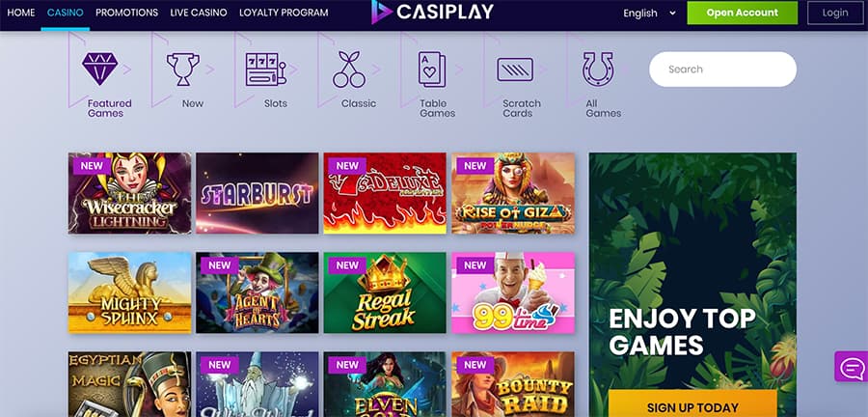Open the Live Casino menu item
The height and width of the screenshot is (417, 868).
tap(199, 13)
